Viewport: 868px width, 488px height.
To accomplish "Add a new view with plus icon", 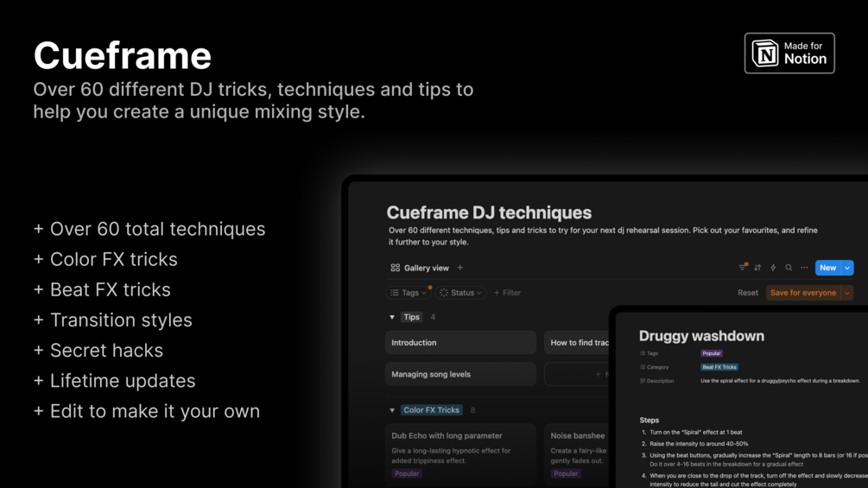I will click(460, 268).
